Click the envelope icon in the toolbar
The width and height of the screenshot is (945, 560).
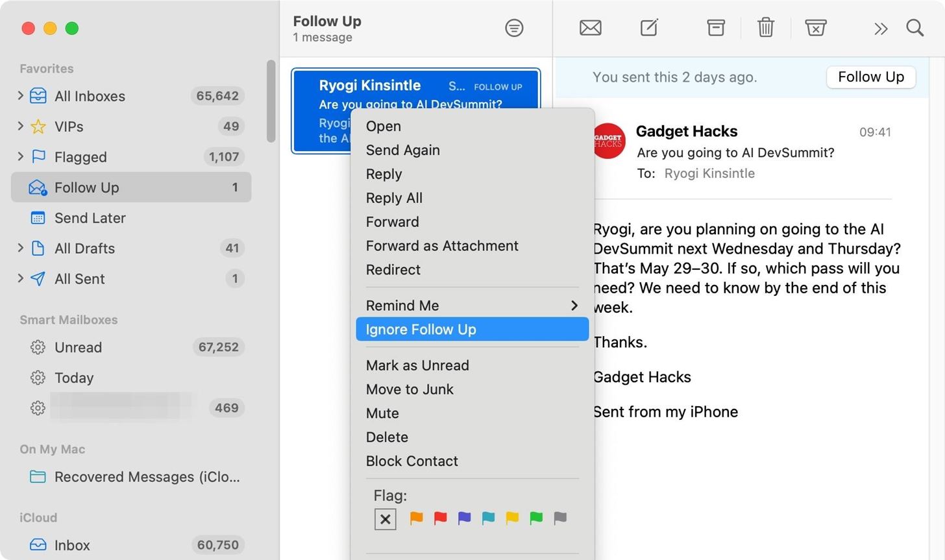590,28
